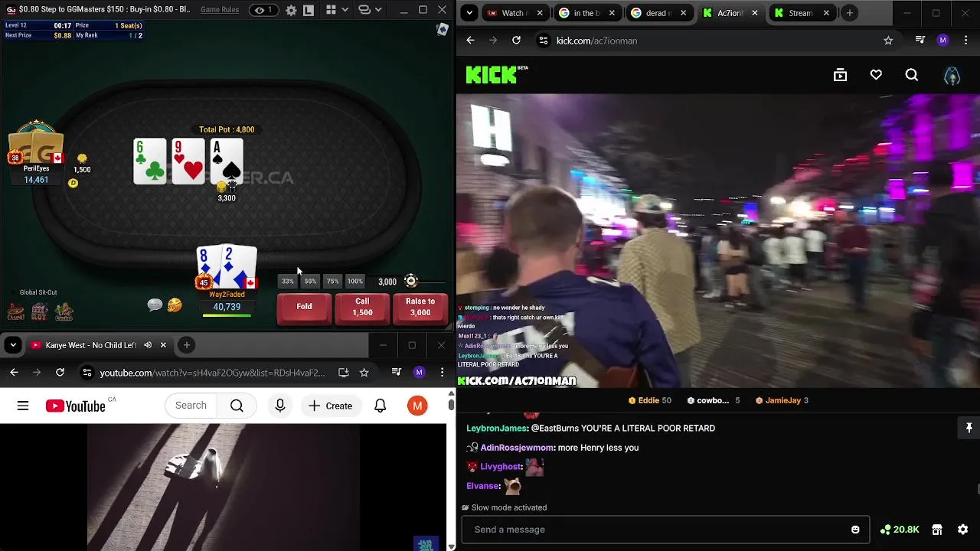Reload the kick.com page
The image size is (980, 551).
516,41
